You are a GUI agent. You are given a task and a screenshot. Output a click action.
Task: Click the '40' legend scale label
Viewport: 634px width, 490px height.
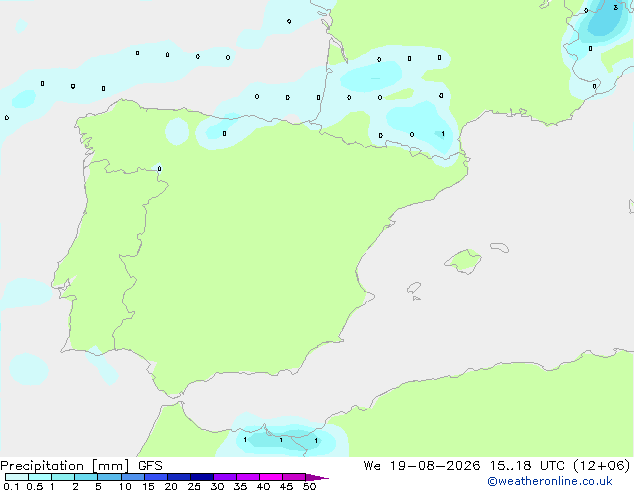tap(263, 486)
